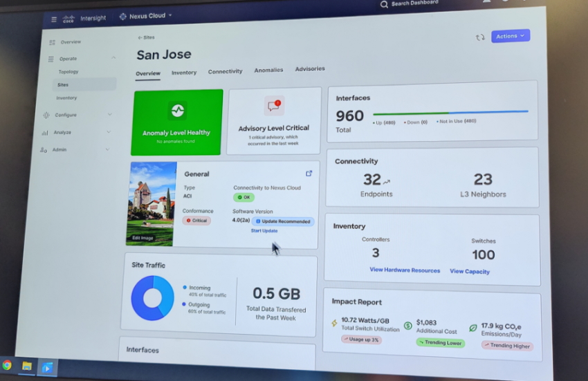Viewport: 588px width, 381px height.
Task: Click the Watts/GB lightning icon
Action: coord(335,323)
